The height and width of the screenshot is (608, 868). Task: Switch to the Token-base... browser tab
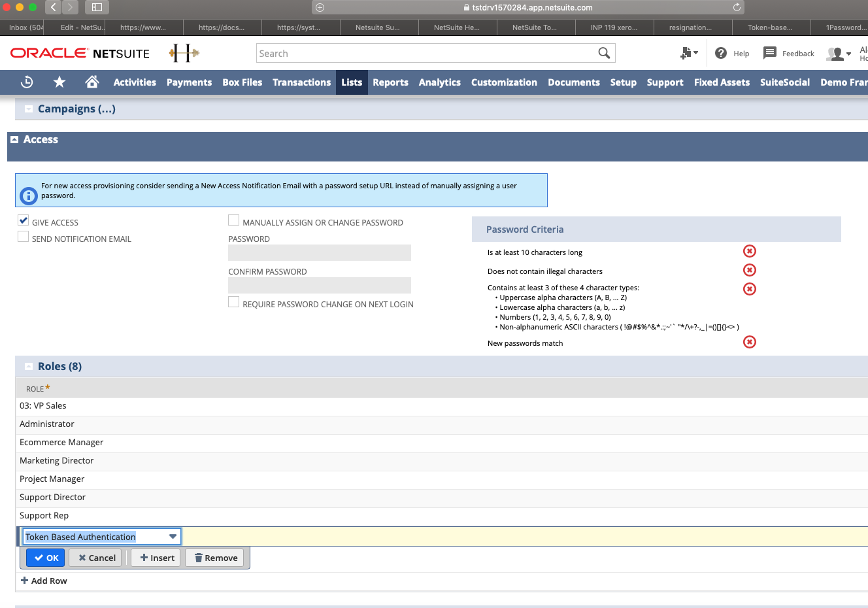click(771, 27)
